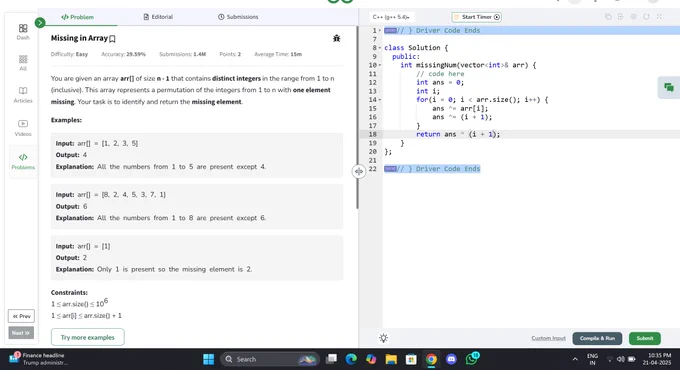680x370 pixels.
Task: Open the All sidebar icon
Action: pos(23,63)
